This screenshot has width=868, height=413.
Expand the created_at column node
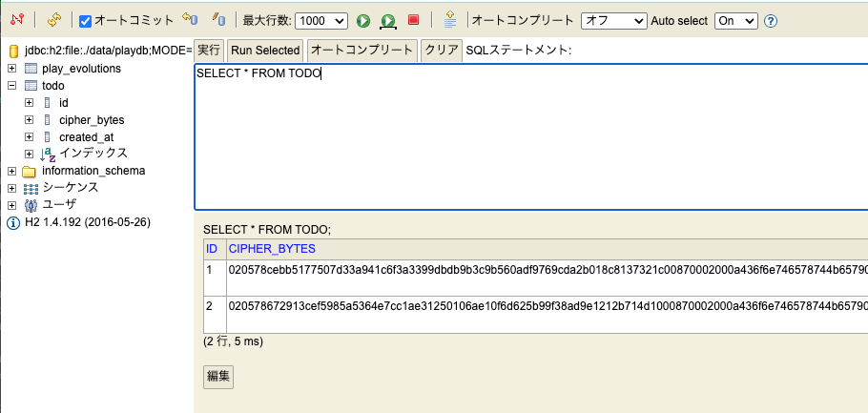[x=30, y=136]
